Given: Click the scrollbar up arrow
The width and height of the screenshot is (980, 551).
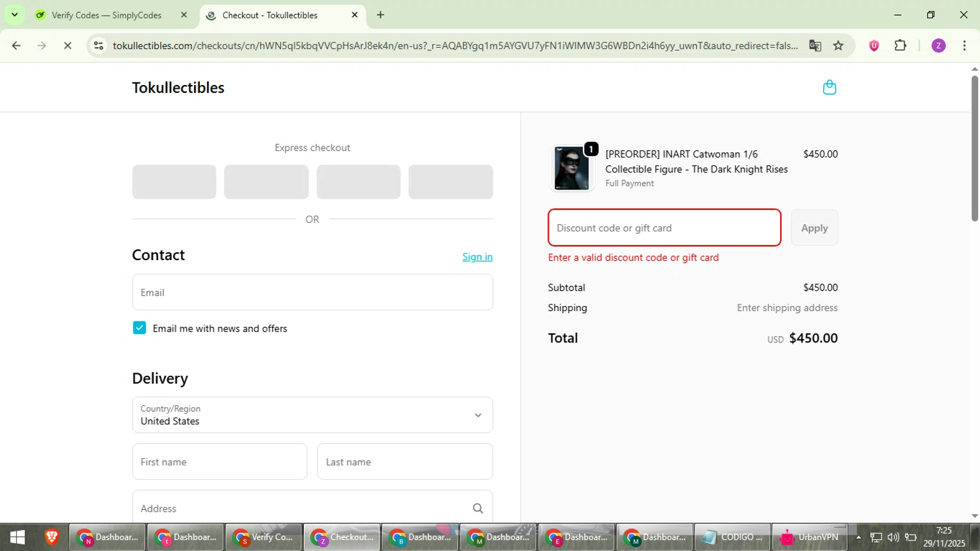Looking at the screenshot, I should pyautogui.click(x=975, y=68).
